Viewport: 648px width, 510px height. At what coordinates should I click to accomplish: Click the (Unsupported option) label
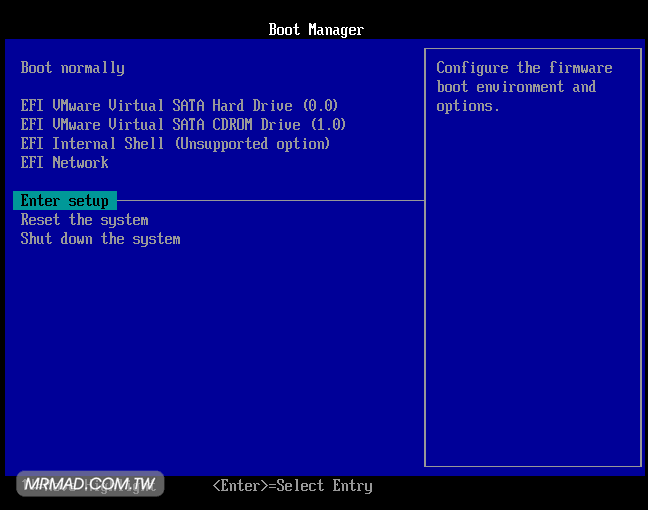(252, 144)
